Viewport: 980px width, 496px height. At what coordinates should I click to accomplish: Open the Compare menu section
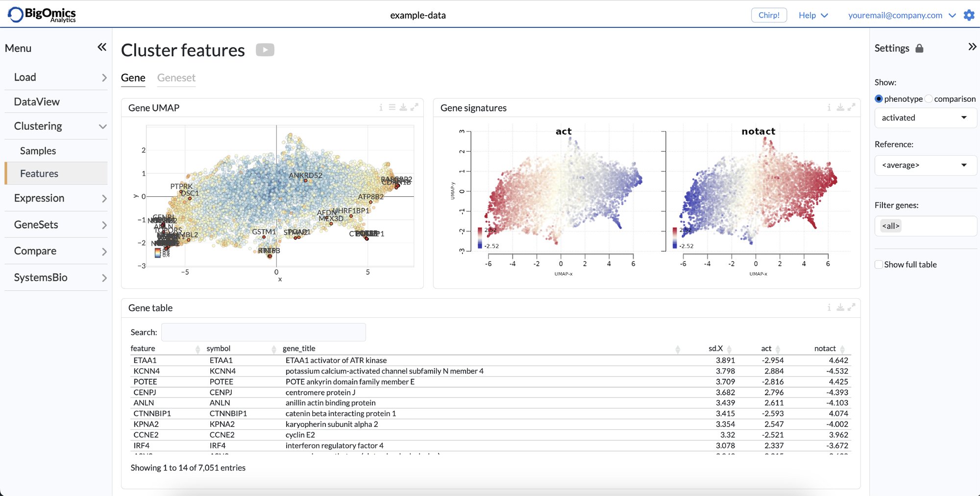click(x=56, y=251)
